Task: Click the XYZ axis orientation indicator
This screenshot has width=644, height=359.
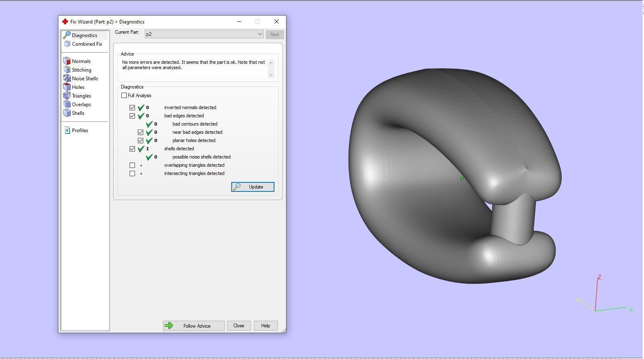Action: point(604,294)
